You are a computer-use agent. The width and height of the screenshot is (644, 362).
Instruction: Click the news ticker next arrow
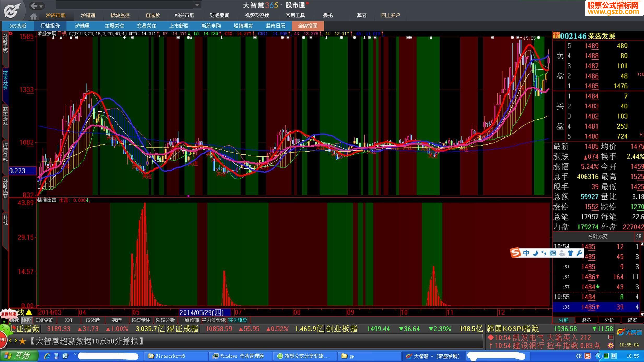[16, 341]
